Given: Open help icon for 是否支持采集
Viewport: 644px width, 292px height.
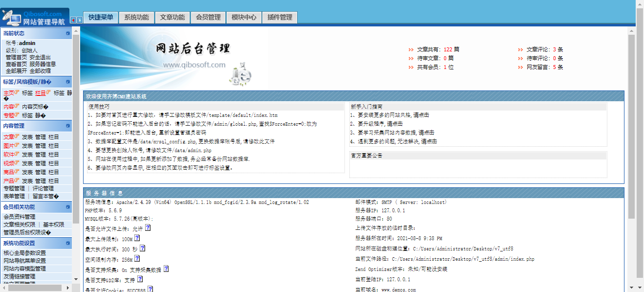Looking at the screenshot, I should [166, 269].
